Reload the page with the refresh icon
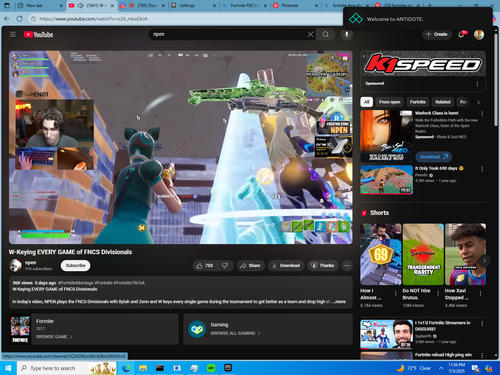The height and width of the screenshot is (375, 500). (x=20, y=19)
